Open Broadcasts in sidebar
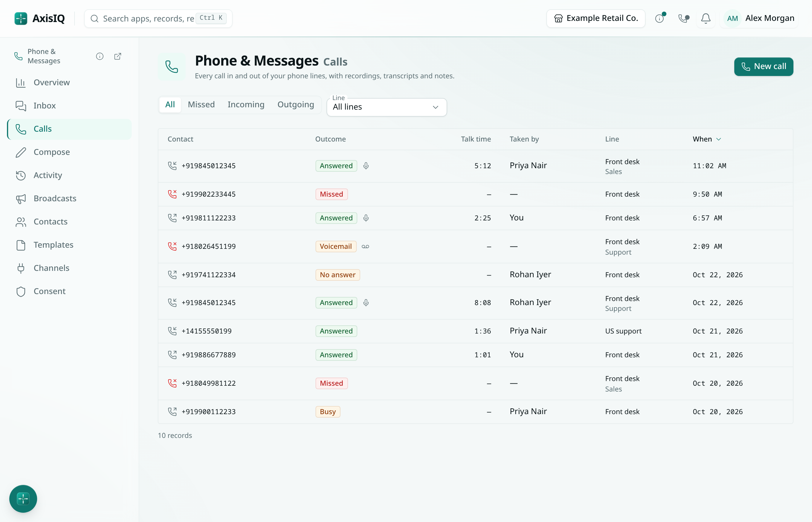812x522 pixels. pyautogui.click(x=69, y=199)
